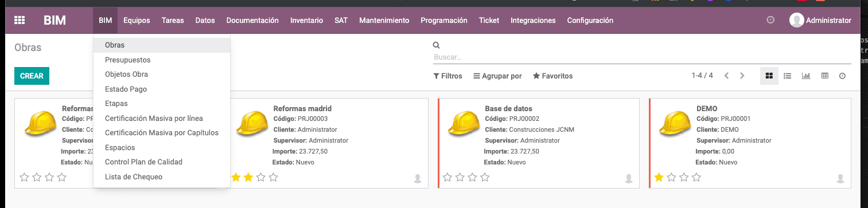Viewport: 868px width, 208px height.
Task: Select Certificación Masiva por línea
Action: [x=162, y=119]
